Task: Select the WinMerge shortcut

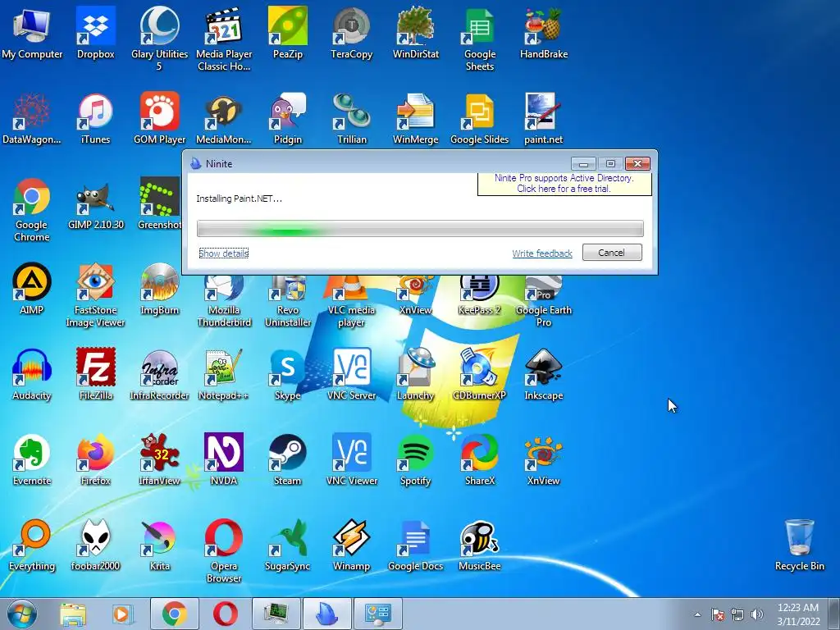Action: click(x=416, y=118)
